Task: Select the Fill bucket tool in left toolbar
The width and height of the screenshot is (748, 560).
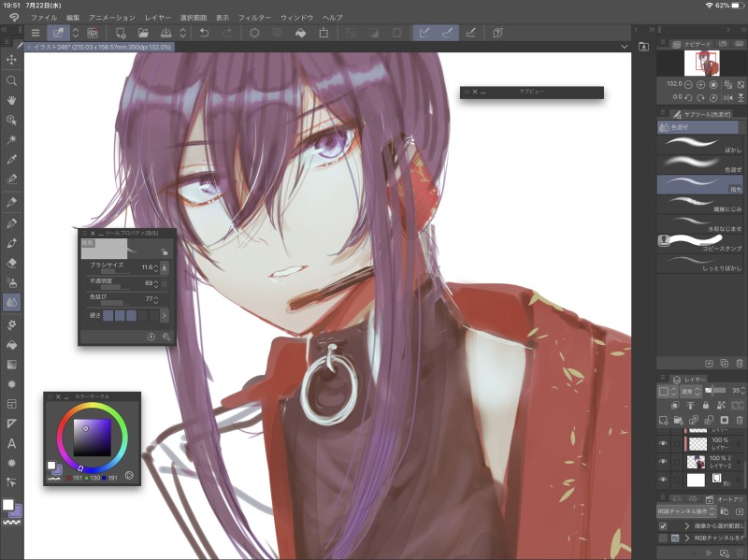Action: 11,345
